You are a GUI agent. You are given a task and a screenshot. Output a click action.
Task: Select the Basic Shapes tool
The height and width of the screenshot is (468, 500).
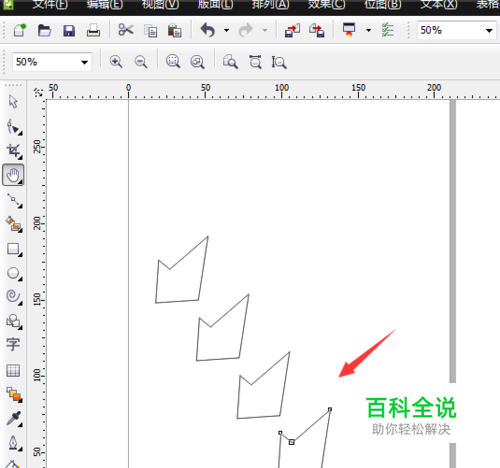[14, 321]
